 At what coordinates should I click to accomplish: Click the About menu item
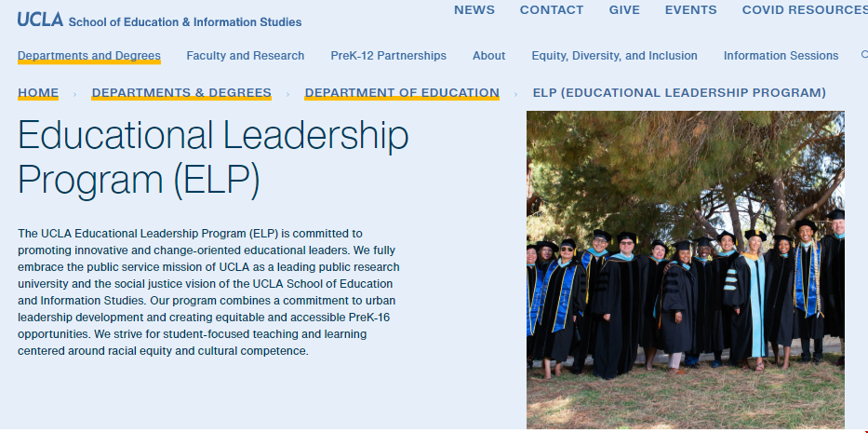click(488, 56)
